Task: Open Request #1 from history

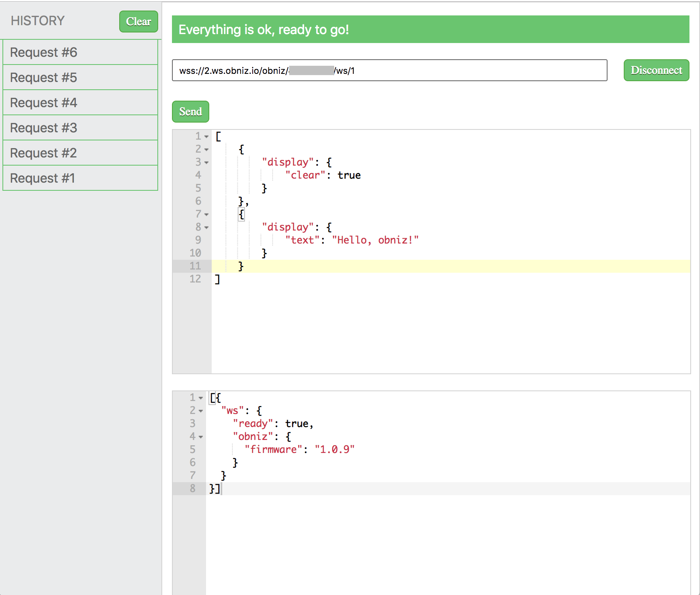Action: point(80,178)
